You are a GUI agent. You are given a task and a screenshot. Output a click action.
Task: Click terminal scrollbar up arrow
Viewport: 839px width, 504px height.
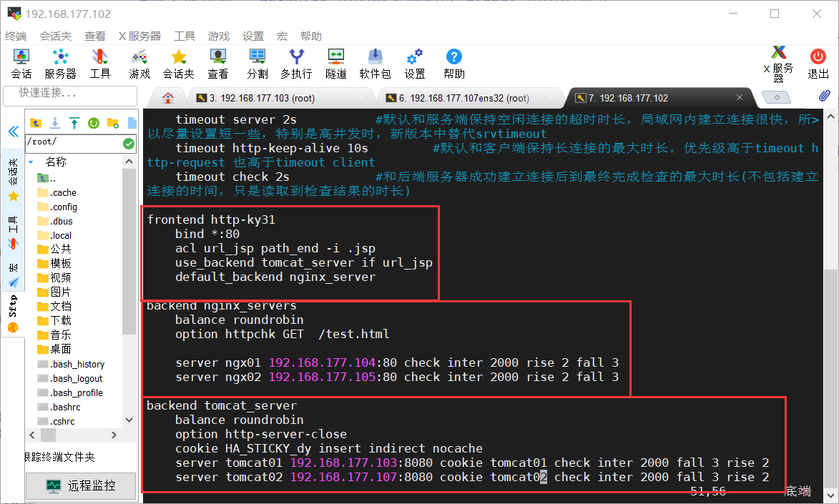(x=830, y=116)
